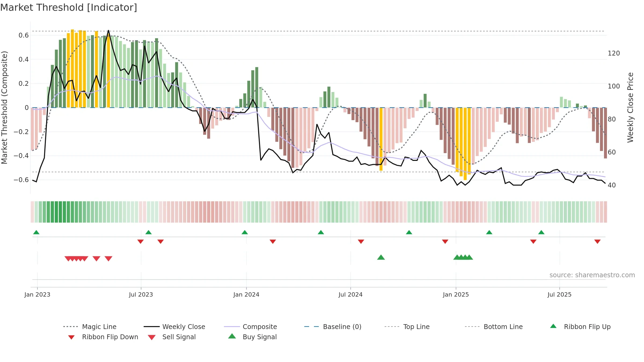Click the chart title Market Threshold [Indicator]
Viewport: 644px width, 362px height.
(x=69, y=8)
